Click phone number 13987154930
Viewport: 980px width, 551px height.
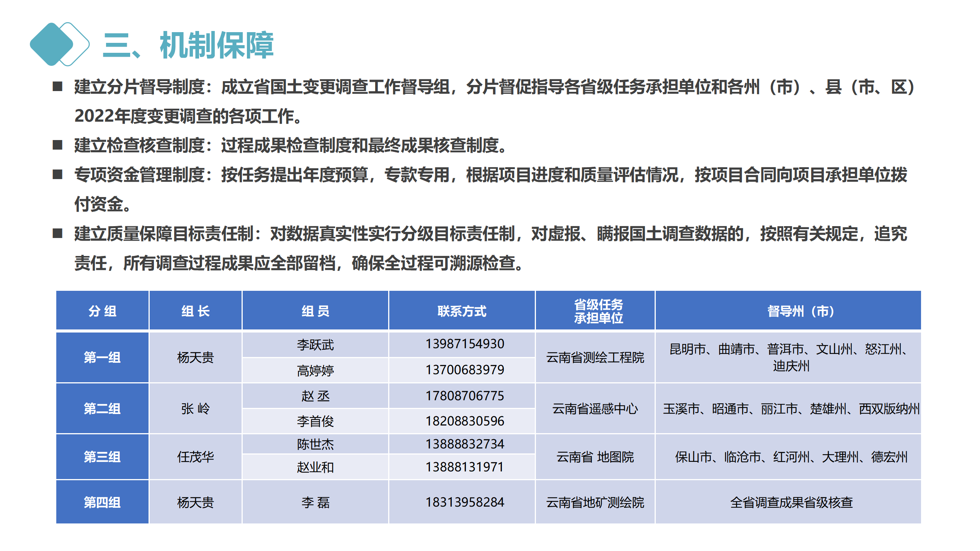[465, 344]
